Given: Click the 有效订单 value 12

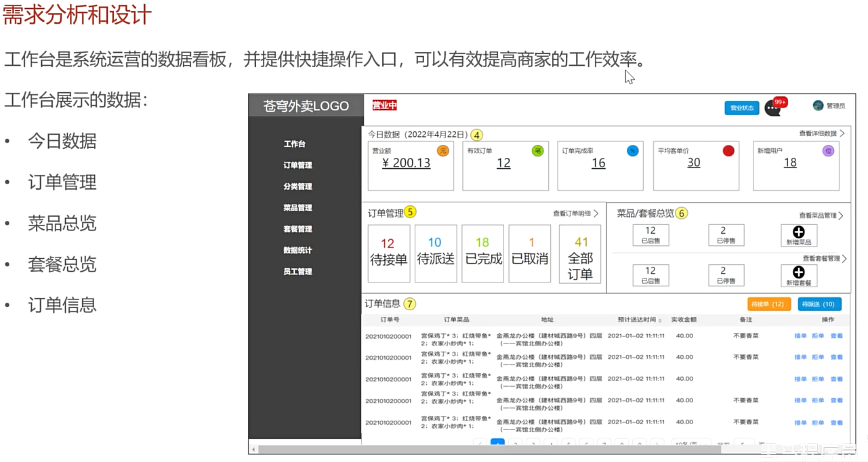Looking at the screenshot, I should coord(503,163).
